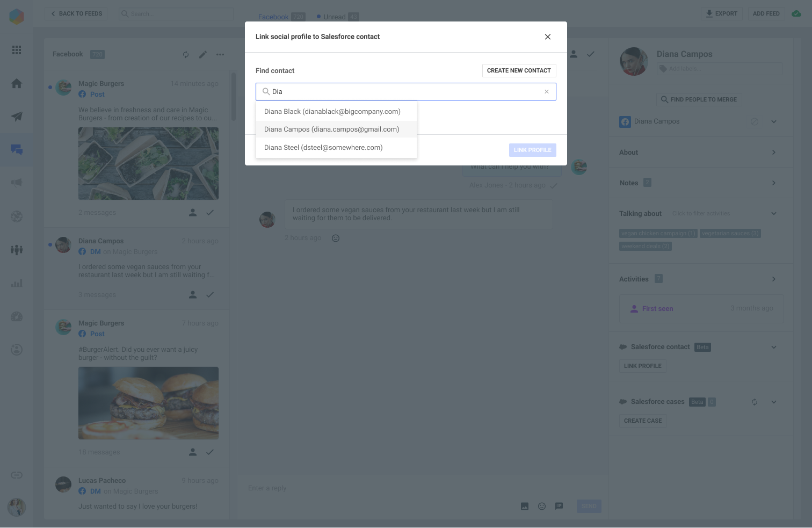Filter by vegan chicken campaign tag
This screenshot has height=528, width=812.
coord(658,234)
